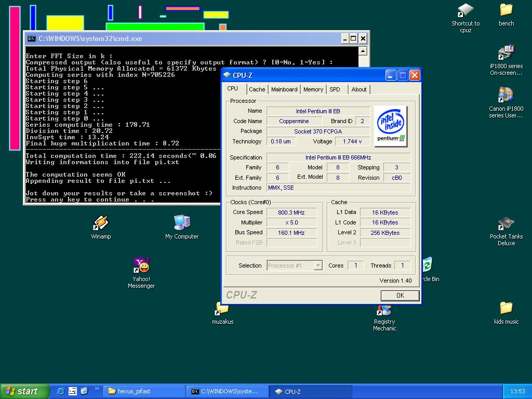Click the Package value Socket 370 FCPGA
The width and height of the screenshot is (532, 399).
point(318,131)
